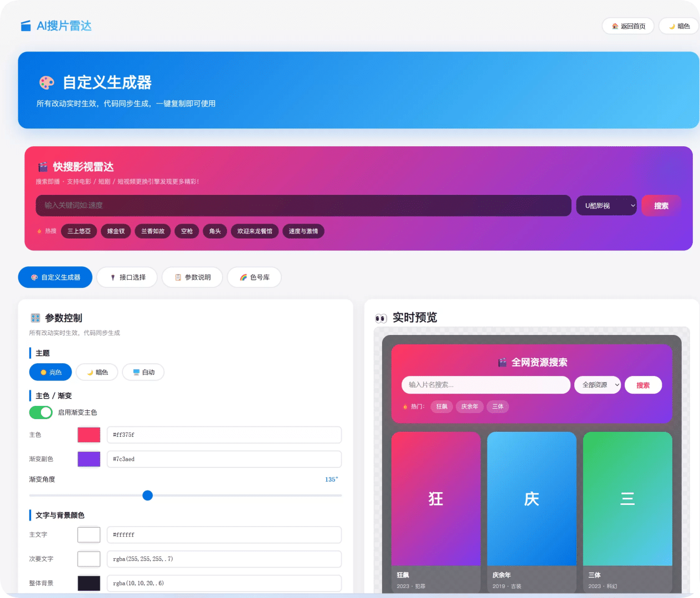This screenshot has width=700, height=598.
Task: Switch to the 参数说明 tab
Action: pyautogui.click(x=192, y=277)
